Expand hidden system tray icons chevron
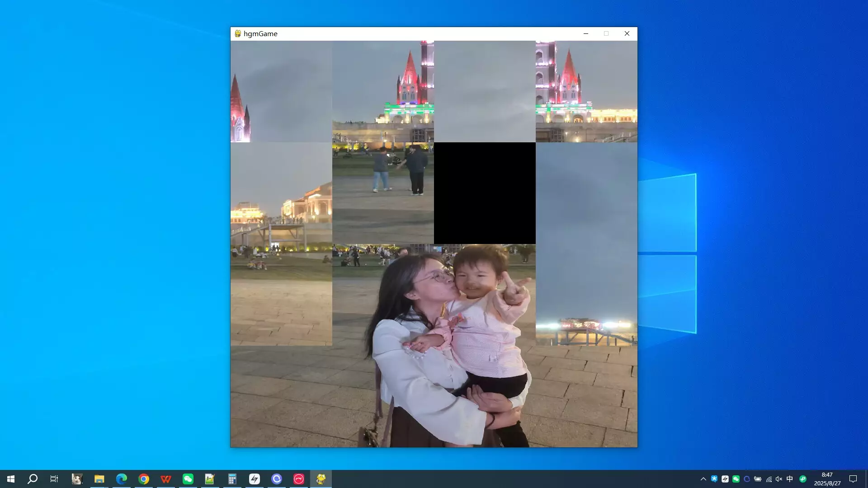 click(703, 479)
